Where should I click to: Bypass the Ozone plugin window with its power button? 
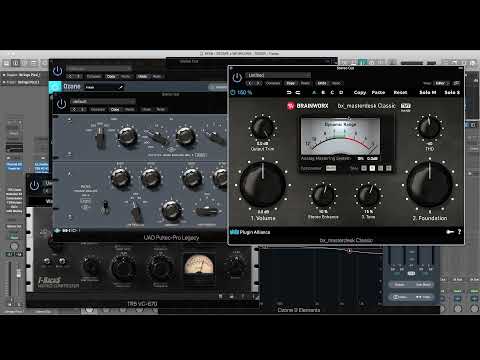(x=57, y=71)
